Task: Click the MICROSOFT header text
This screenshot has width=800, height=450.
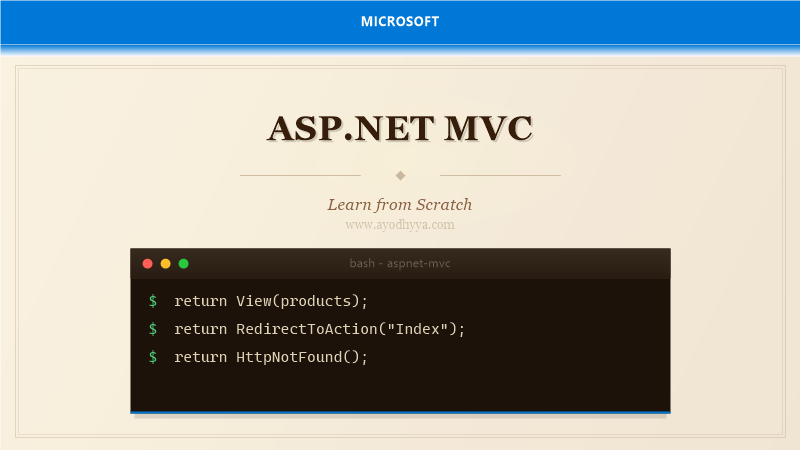Action: (400, 21)
